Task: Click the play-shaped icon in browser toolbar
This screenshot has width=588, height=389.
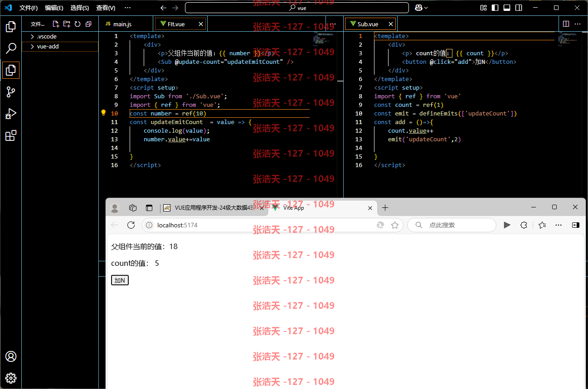Action: click(x=507, y=225)
